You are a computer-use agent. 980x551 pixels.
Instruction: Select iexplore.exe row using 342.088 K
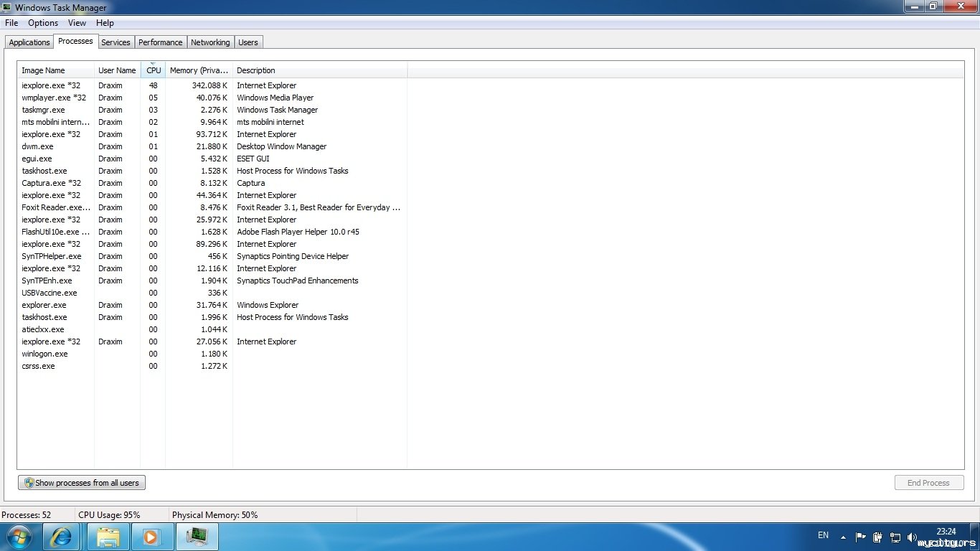pyautogui.click(x=212, y=85)
